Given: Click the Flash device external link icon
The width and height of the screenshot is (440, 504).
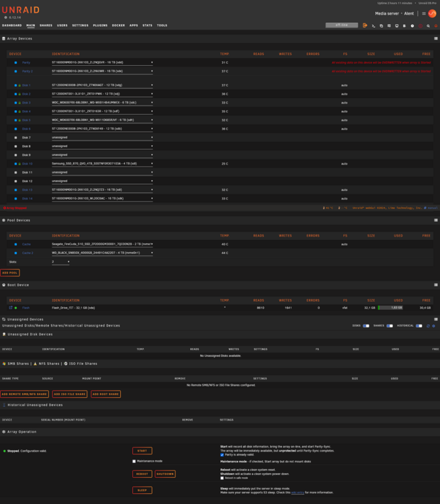Looking at the screenshot, I should pos(11,308).
